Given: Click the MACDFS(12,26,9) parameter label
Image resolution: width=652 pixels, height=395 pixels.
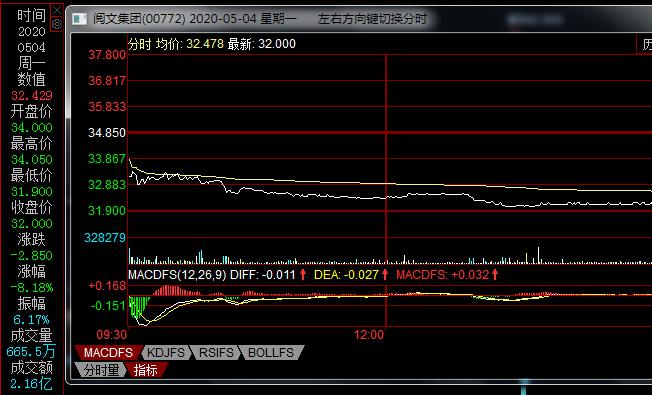Looking at the screenshot, I should click(x=177, y=275).
